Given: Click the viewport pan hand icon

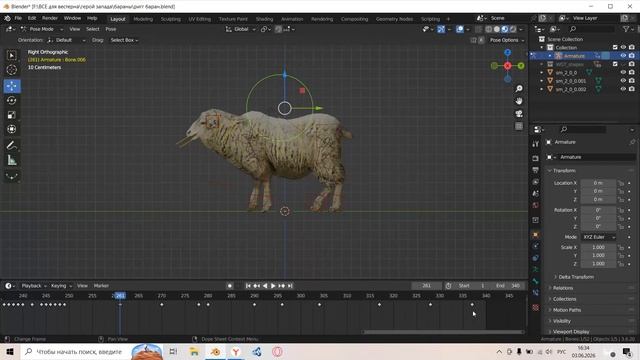Looking at the screenshot, I should [x=519, y=101].
